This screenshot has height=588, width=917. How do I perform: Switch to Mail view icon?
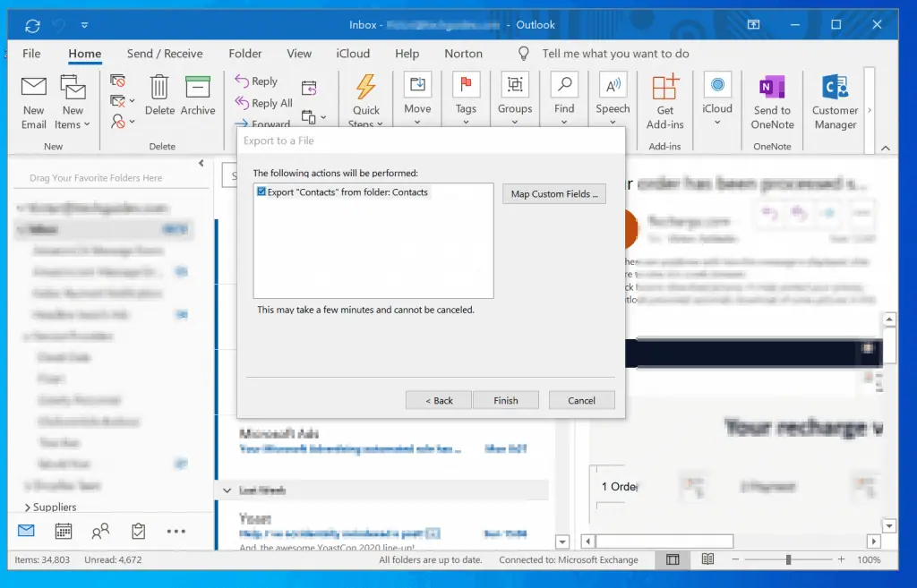click(26, 531)
